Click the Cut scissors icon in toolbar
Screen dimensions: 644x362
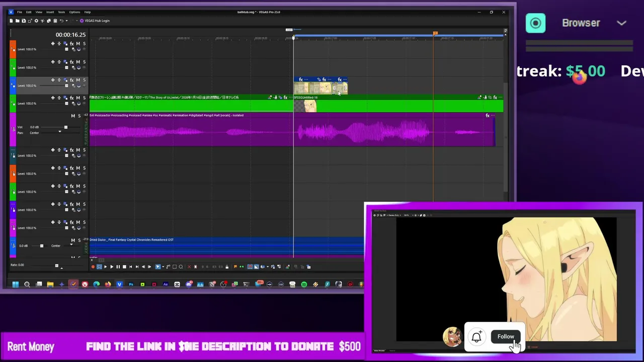tap(43, 21)
